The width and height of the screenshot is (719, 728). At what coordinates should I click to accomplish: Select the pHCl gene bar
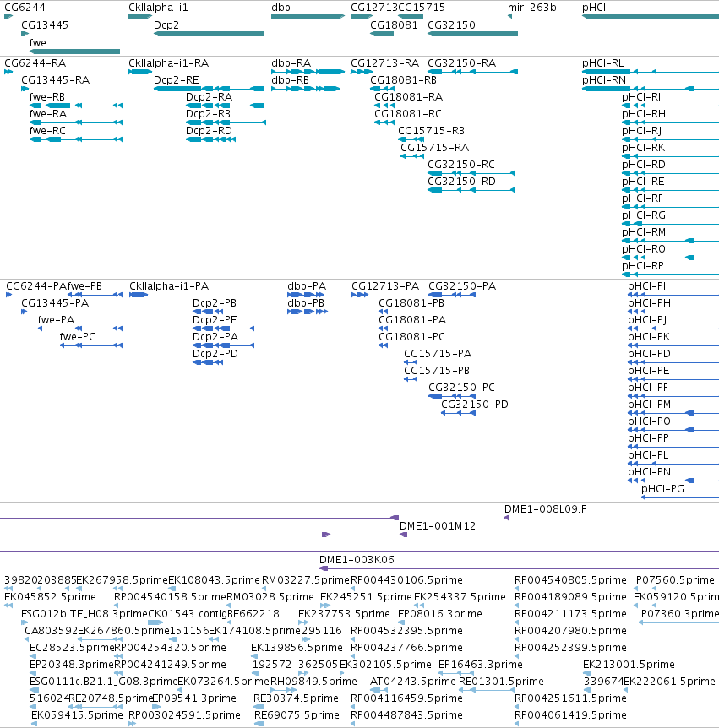point(651,16)
